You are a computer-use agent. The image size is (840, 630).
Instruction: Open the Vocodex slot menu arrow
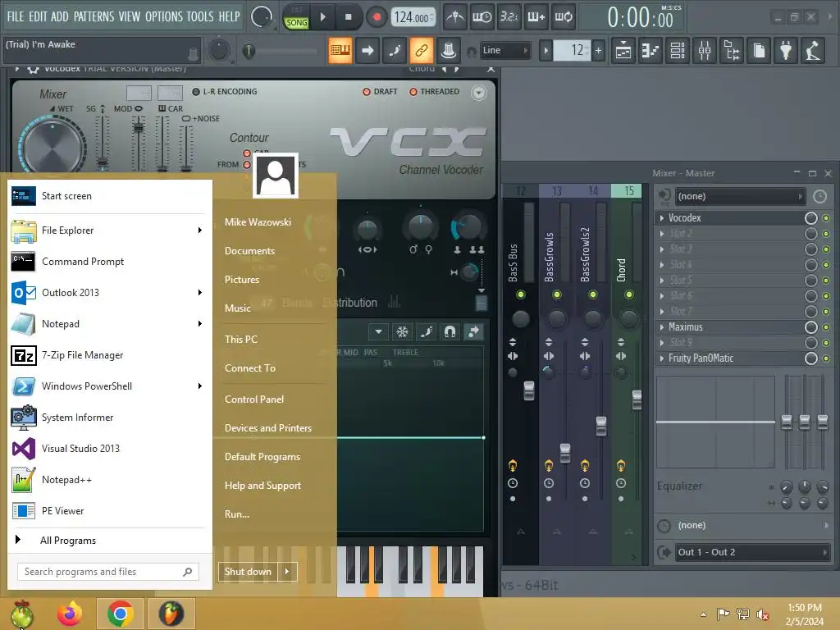coord(662,218)
